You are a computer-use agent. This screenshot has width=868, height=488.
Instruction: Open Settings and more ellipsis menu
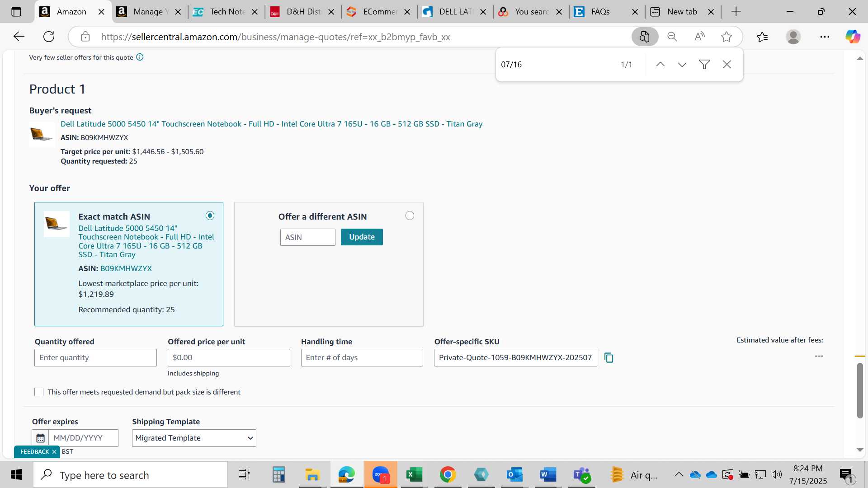(x=825, y=37)
